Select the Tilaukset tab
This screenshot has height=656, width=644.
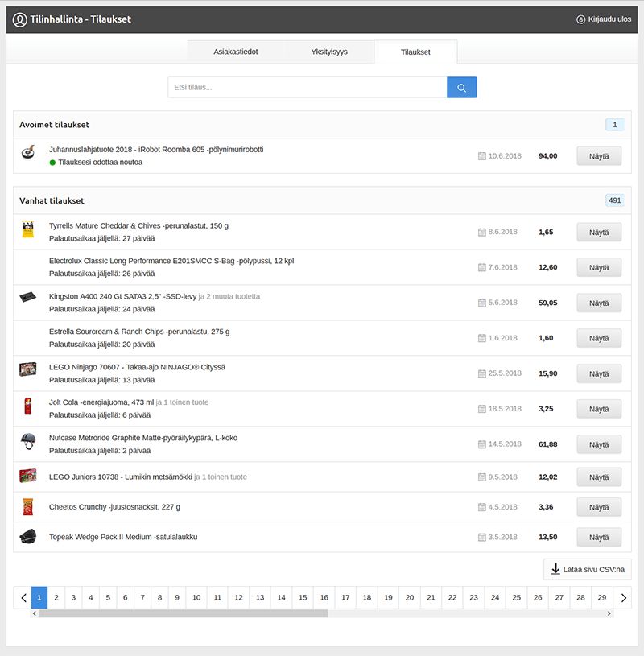415,52
